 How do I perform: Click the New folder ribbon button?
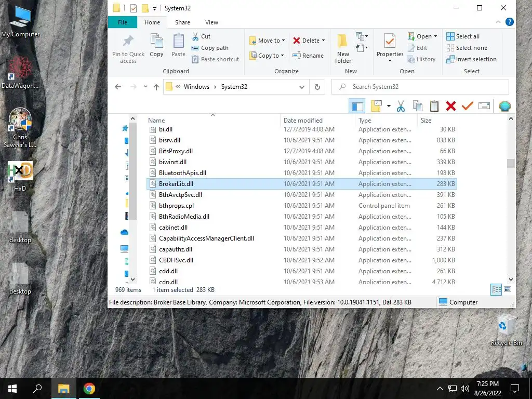coord(343,48)
